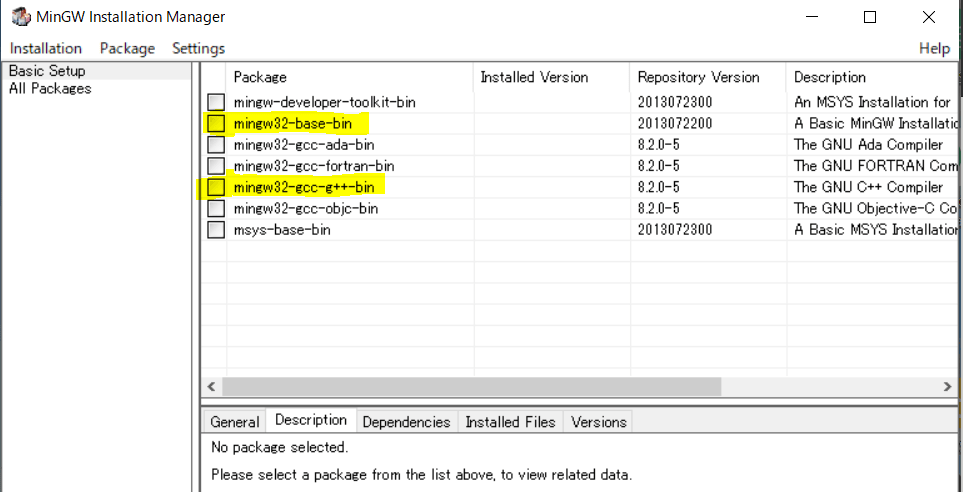The image size is (963, 492).
Task: Open the Installation menu
Action: (x=46, y=49)
